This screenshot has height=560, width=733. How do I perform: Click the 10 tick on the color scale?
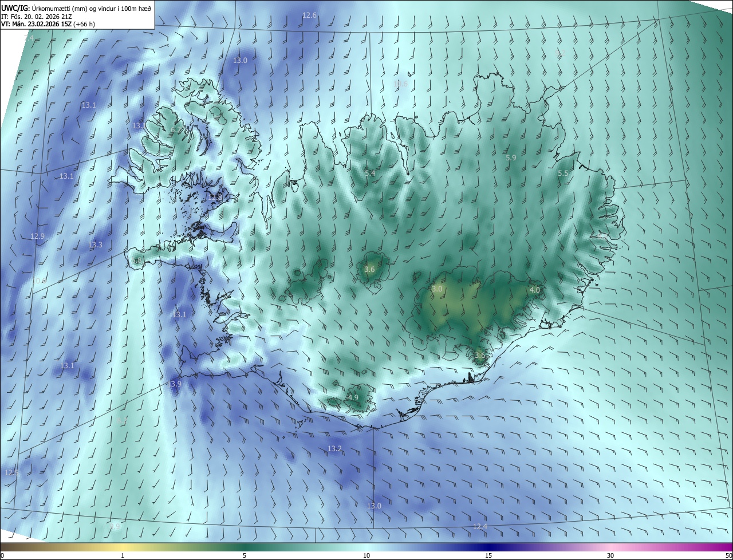[x=366, y=556]
